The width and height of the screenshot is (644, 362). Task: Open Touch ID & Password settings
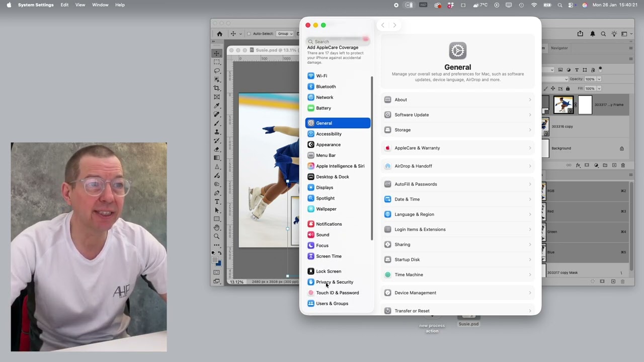pos(338,293)
